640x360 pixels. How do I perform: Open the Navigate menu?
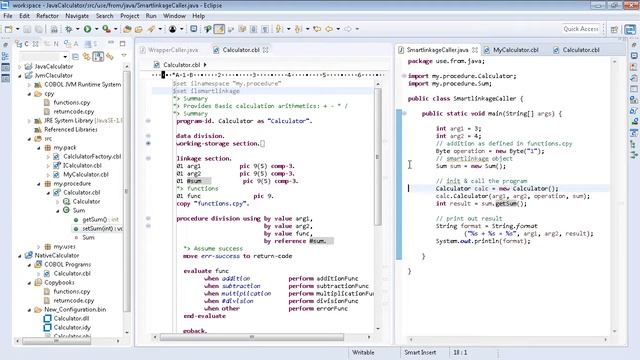(77, 16)
